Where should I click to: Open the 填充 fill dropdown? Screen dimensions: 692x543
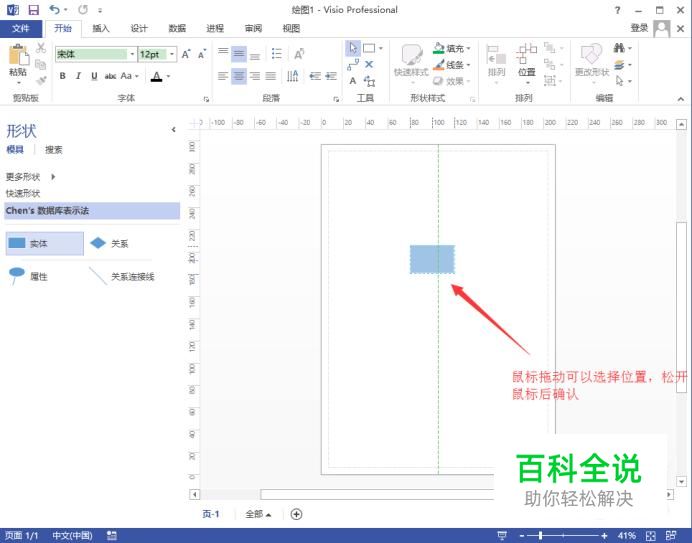451,48
